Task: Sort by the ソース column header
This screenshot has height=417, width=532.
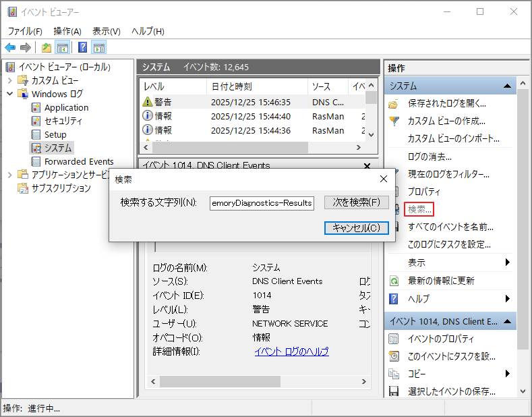Action: click(328, 86)
